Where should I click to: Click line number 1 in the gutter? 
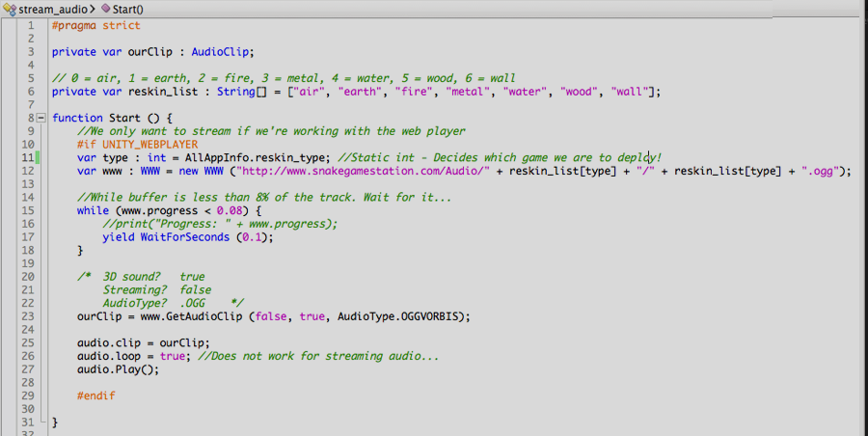pos(28,25)
